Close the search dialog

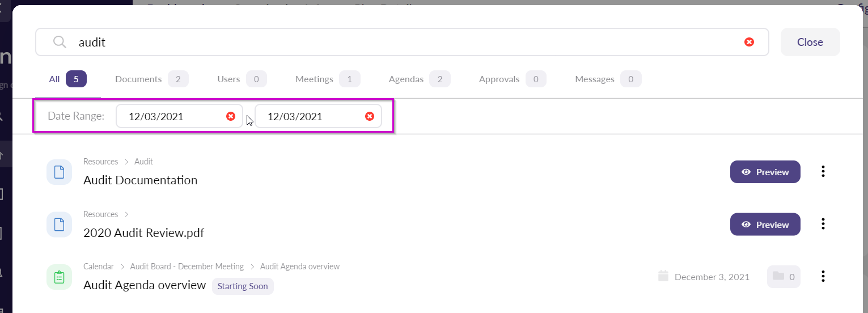click(810, 42)
